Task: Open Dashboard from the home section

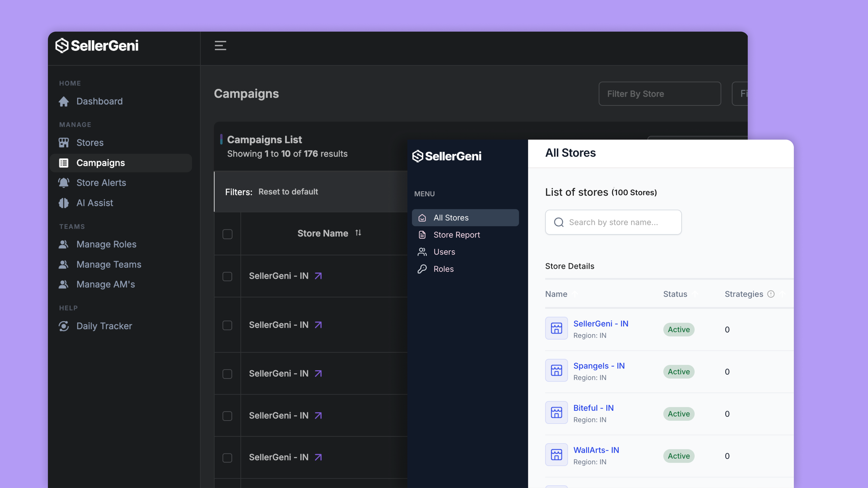Action: point(99,101)
